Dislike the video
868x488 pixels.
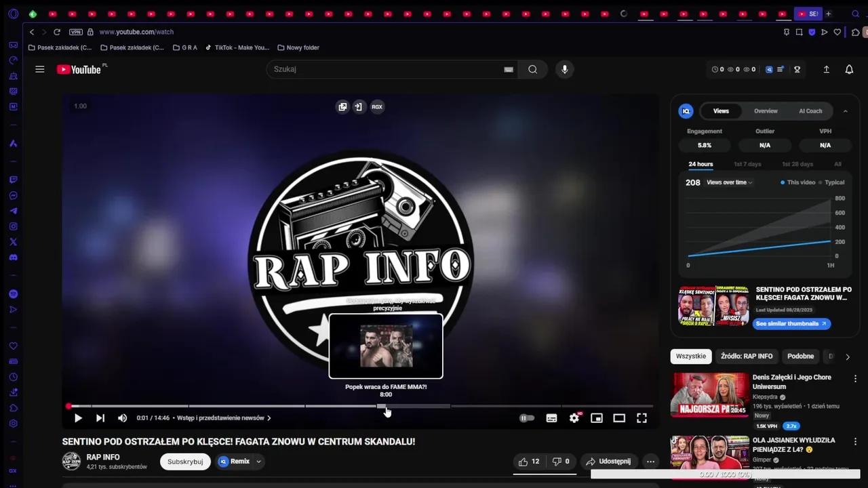point(561,462)
